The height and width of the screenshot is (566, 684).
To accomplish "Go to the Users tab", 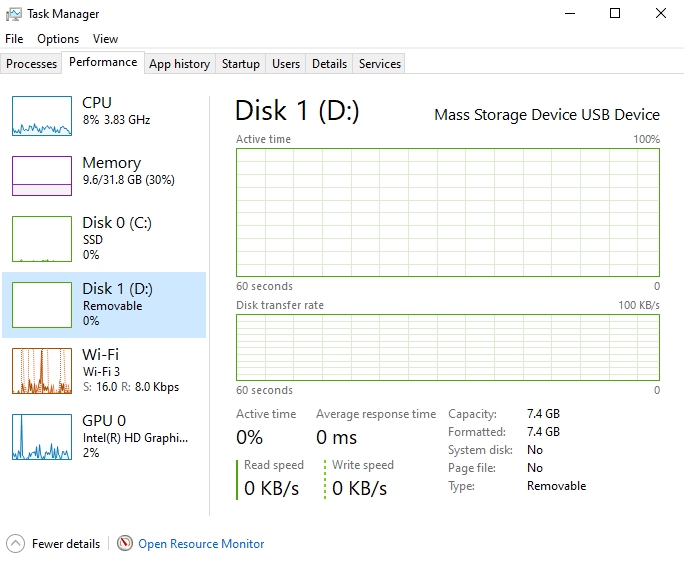I will (x=286, y=64).
